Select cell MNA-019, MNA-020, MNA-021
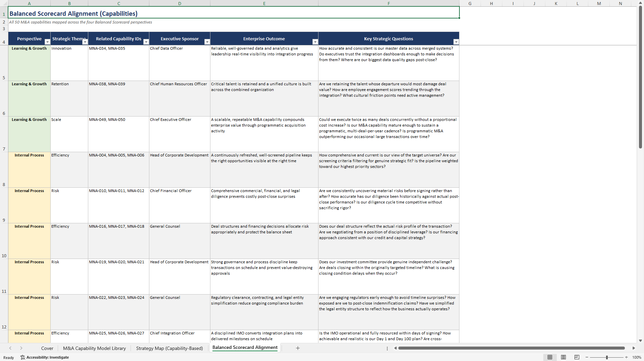Viewport: 644px width, 361px height. click(x=118, y=276)
